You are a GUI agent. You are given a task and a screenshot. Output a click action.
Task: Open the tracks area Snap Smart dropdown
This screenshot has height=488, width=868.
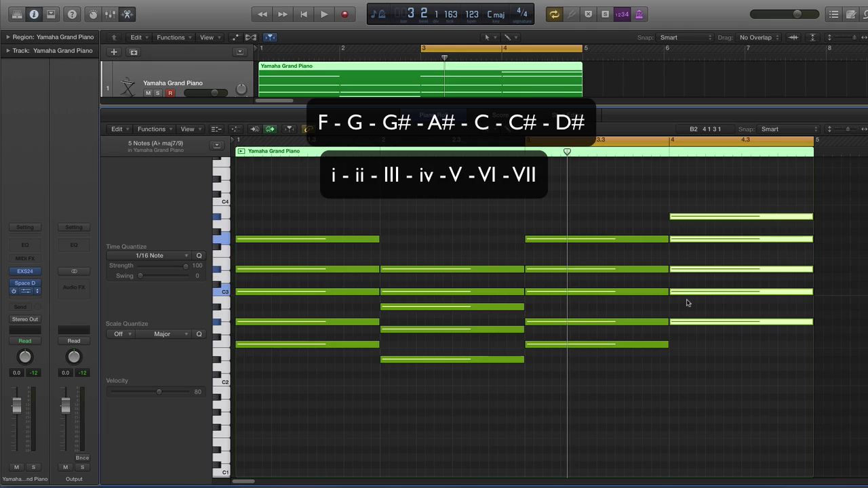click(x=686, y=37)
